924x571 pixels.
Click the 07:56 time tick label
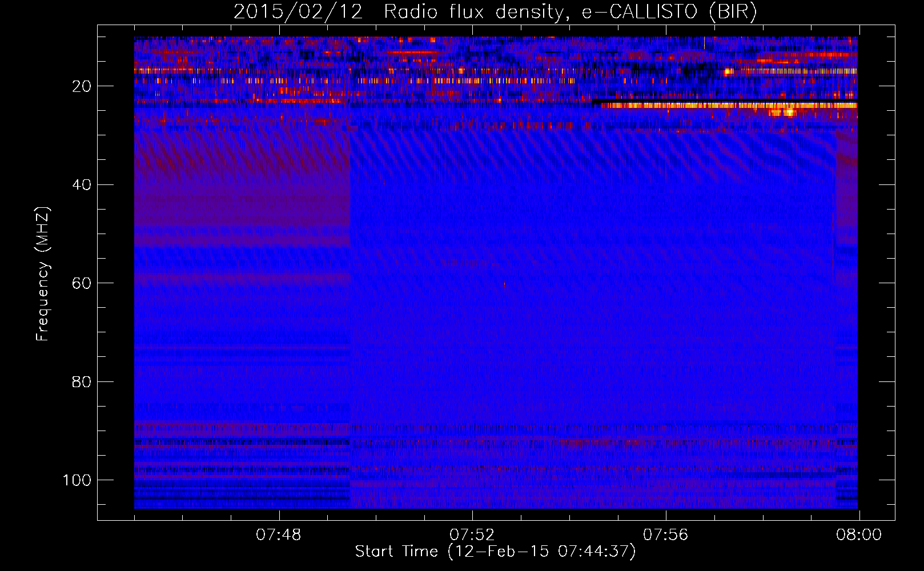click(x=666, y=535)
